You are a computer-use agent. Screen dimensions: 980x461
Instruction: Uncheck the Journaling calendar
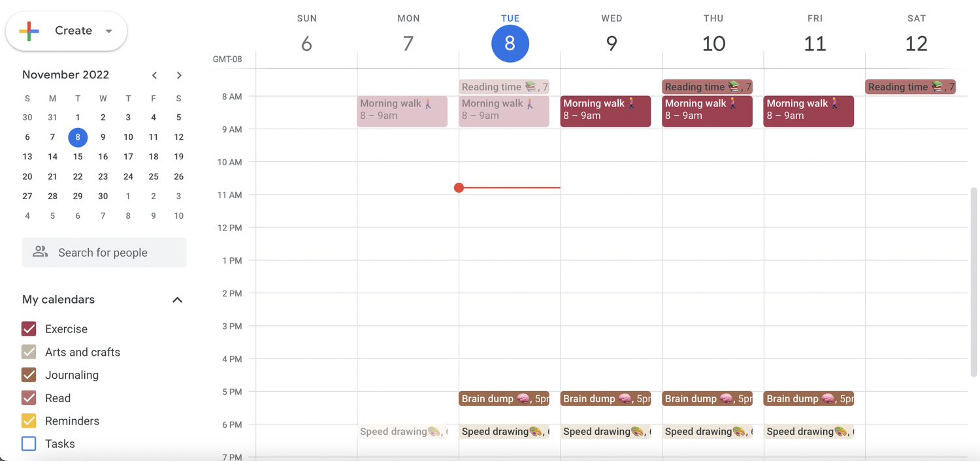(27, 375)
